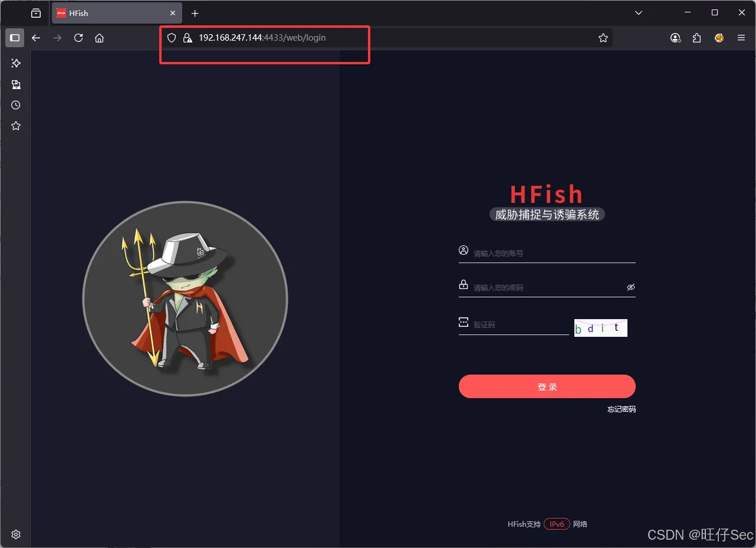Open sidebar settings gear icon
Viewport: 756px width, 548px height.
[16, 534]
